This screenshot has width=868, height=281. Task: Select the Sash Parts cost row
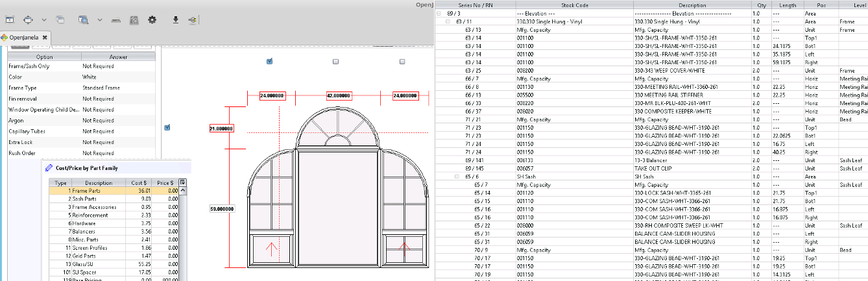pyautogui.click(x=114, y=199)
